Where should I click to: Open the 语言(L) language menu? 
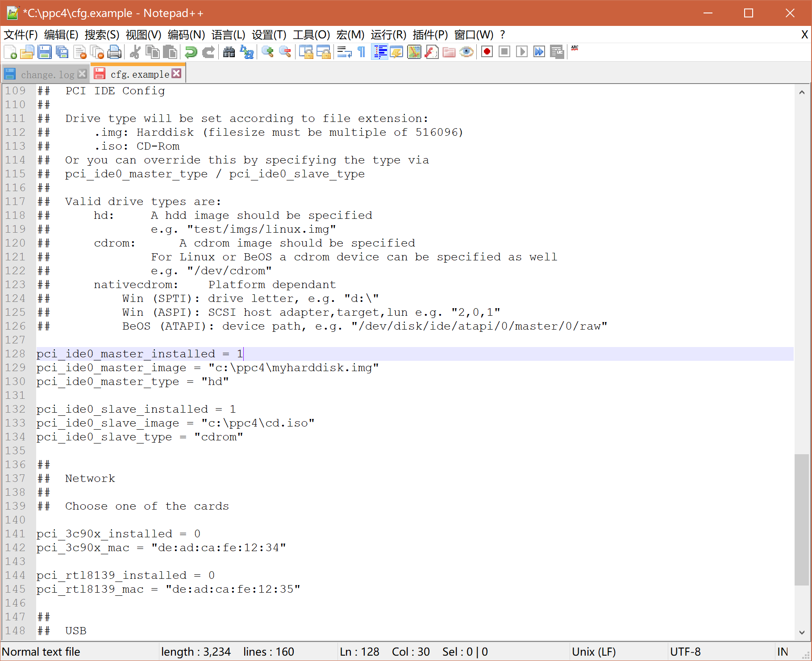pyautogui.click(x=228, y=35)
